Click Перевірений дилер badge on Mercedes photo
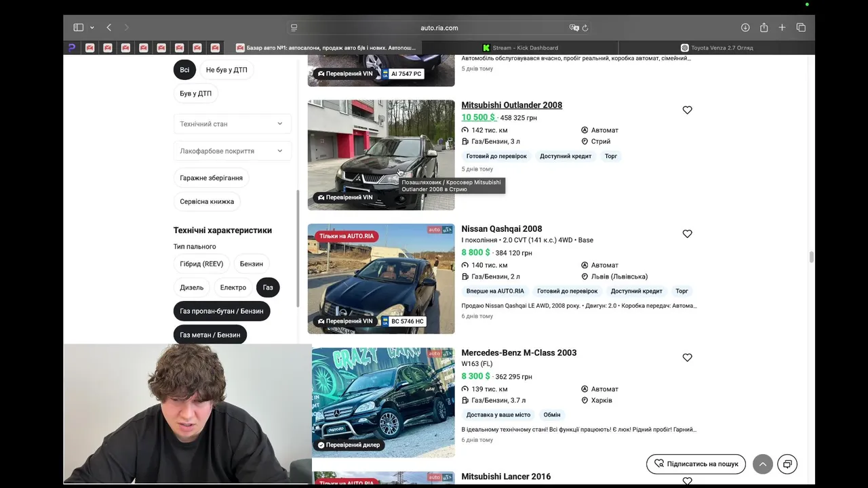The height and width of the screenshot is (488, 868). pyautogui.click(x=349, y=445)
